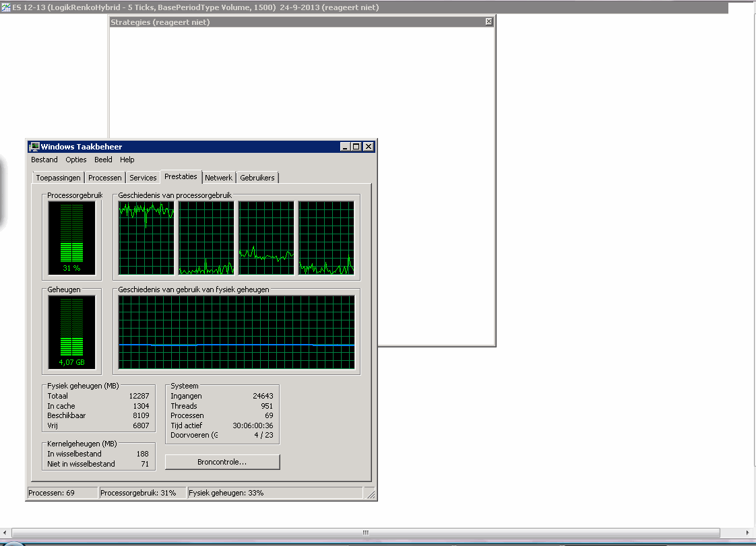Minimize the Windows Taakbeheer window
Screen dimensions: 756x546
345,147
